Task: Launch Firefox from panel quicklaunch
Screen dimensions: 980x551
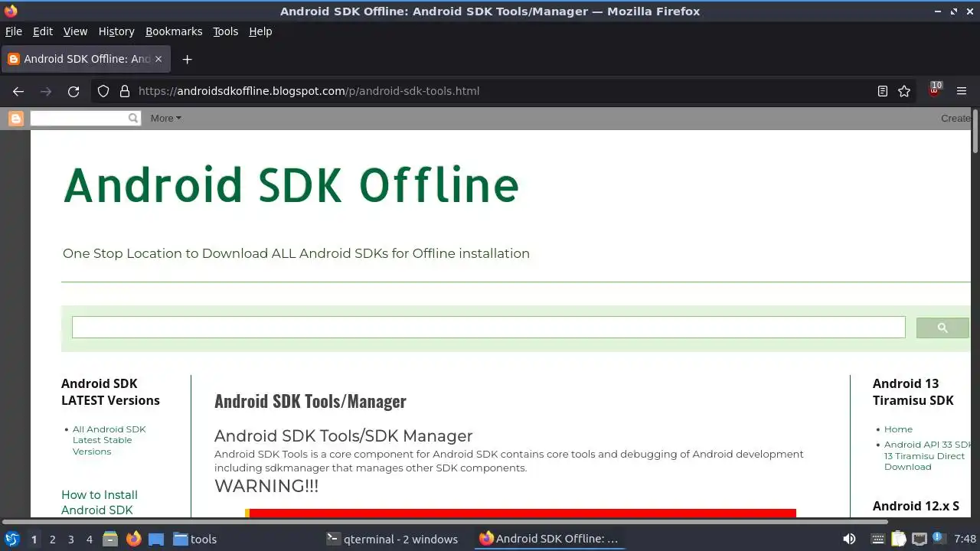Action: click(x=133, y=539)
